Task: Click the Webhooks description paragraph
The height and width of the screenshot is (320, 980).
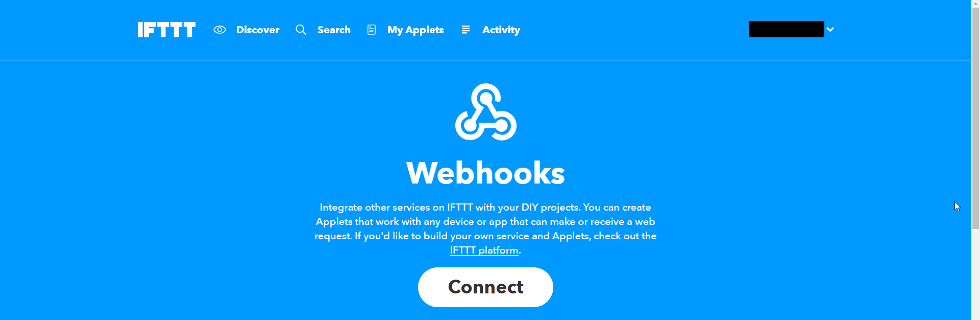Action: coord(485,228)
